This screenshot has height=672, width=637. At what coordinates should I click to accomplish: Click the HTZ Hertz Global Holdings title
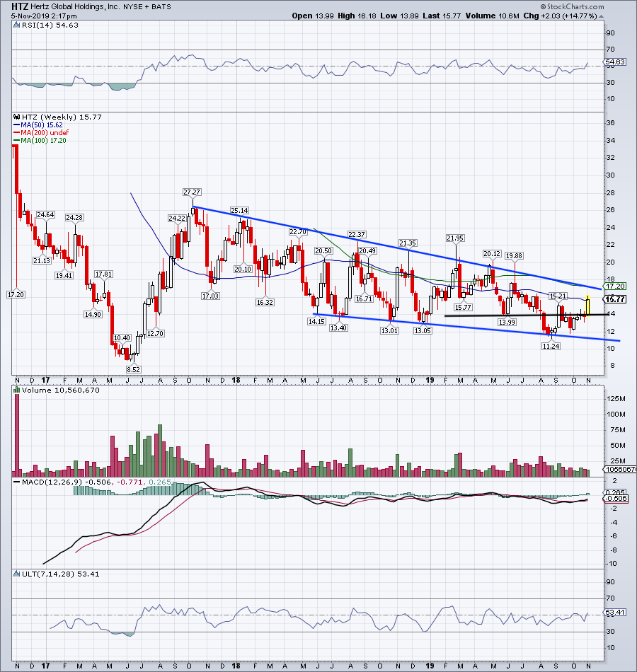66,6
